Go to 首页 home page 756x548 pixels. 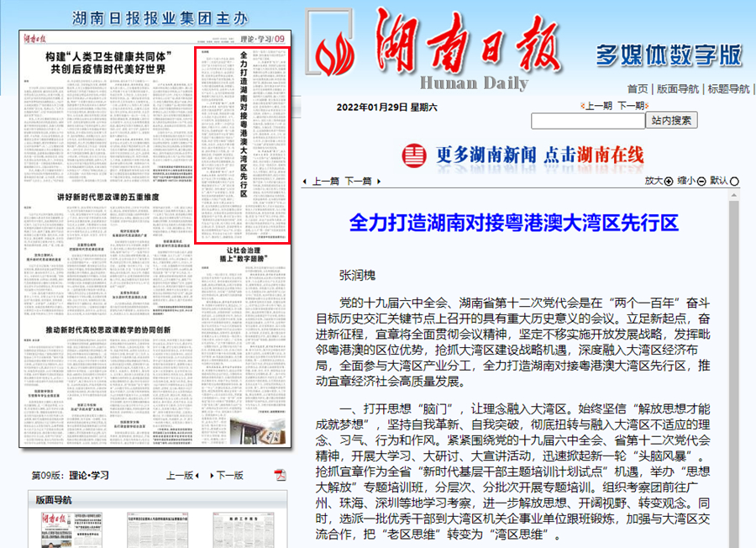tap(638, 89)
